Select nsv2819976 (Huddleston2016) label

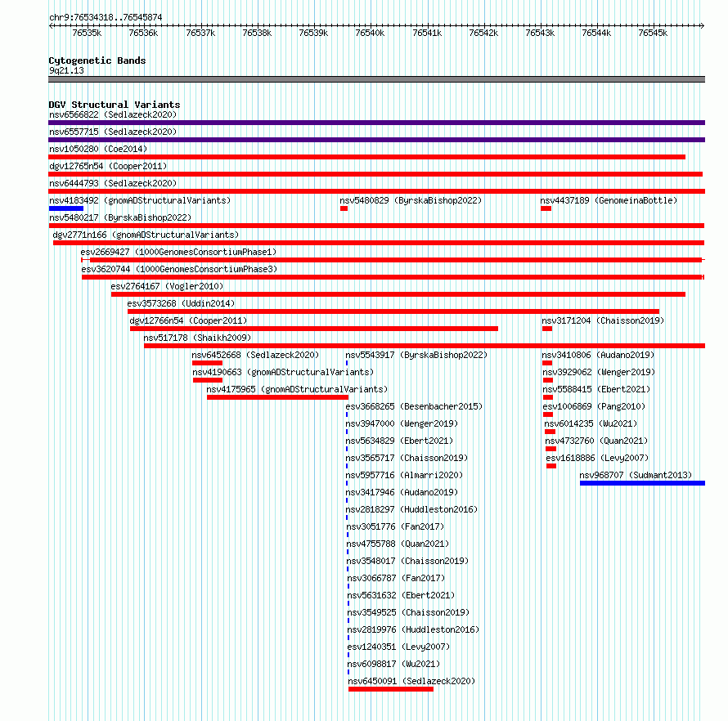(414, 629)
